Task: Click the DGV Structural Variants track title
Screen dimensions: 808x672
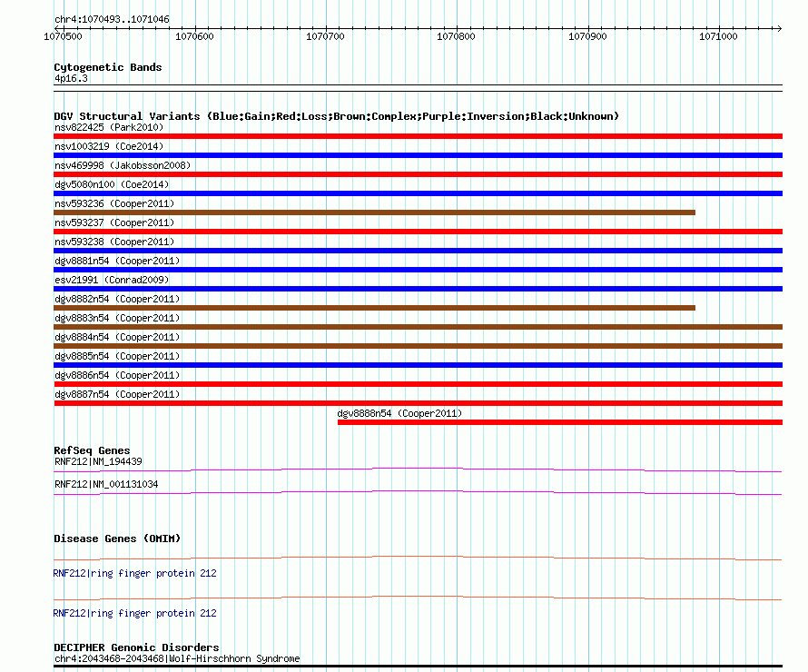Action: tap(337, 116)
